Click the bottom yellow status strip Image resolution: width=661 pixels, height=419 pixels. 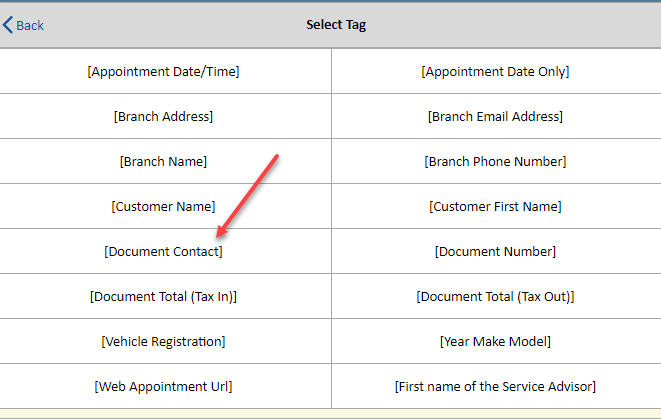pos(330,414)
